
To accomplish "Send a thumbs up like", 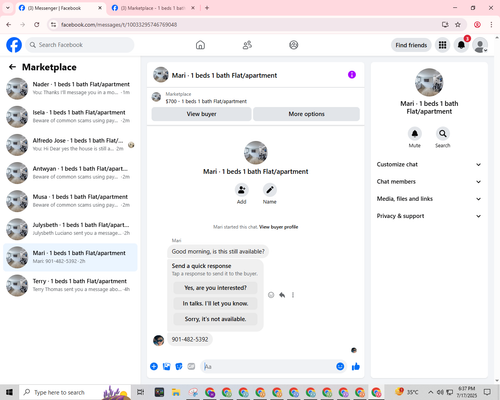I will (x=356, y=367).
